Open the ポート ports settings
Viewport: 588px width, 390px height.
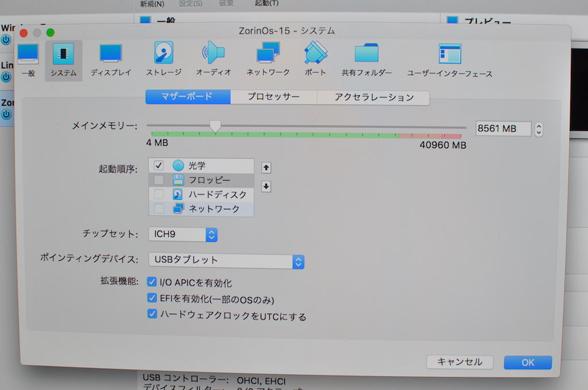(315, 59)
